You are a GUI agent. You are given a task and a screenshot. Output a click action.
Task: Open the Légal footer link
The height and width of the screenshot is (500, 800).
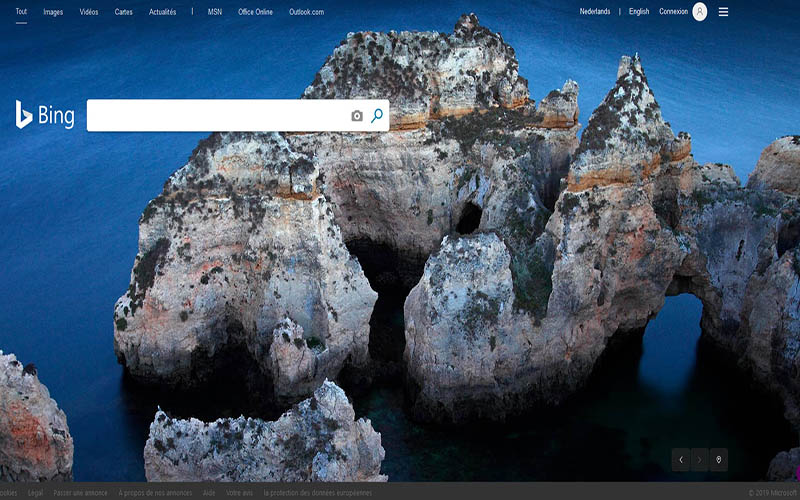36,493
